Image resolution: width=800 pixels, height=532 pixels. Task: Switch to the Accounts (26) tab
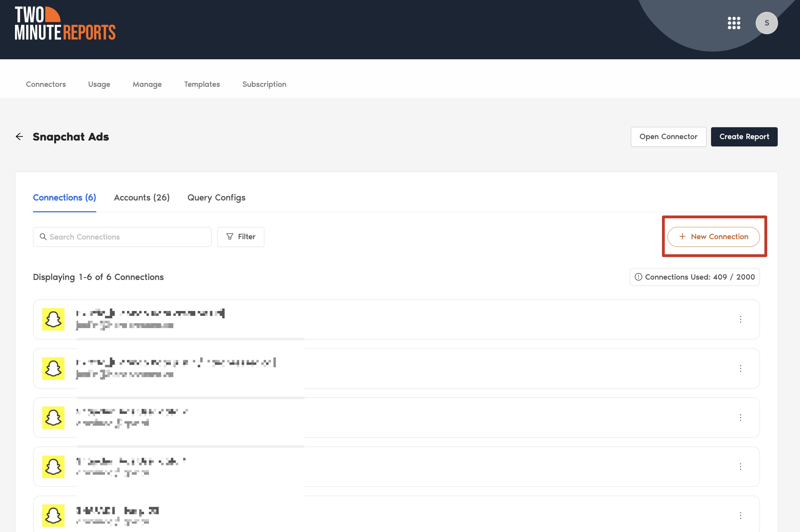click(x=142, y=198)
